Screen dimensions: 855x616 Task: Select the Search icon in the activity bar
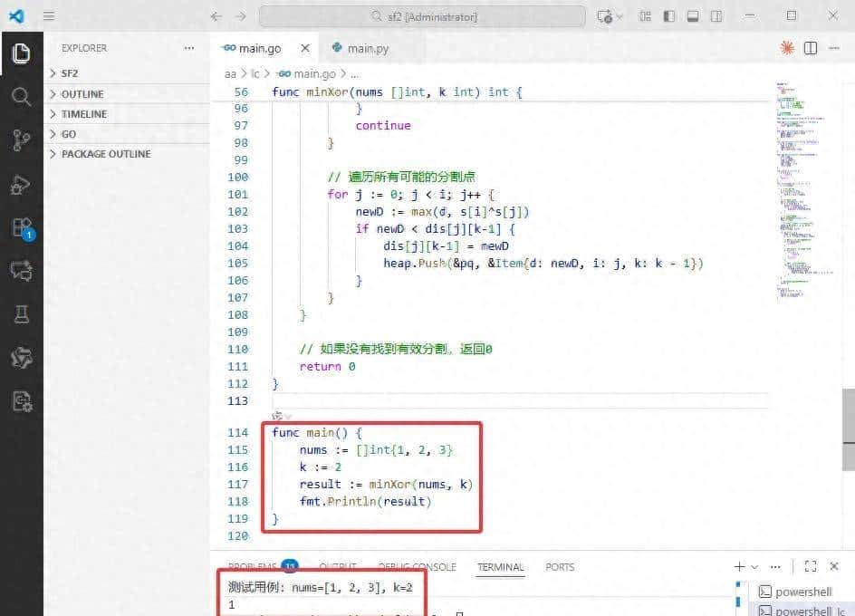click(21, 97)
